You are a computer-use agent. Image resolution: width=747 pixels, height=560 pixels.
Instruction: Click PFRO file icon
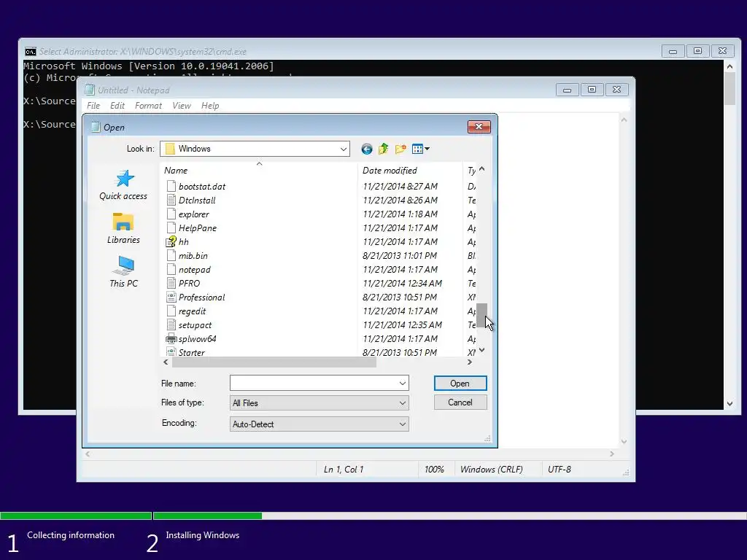(171, 283)
